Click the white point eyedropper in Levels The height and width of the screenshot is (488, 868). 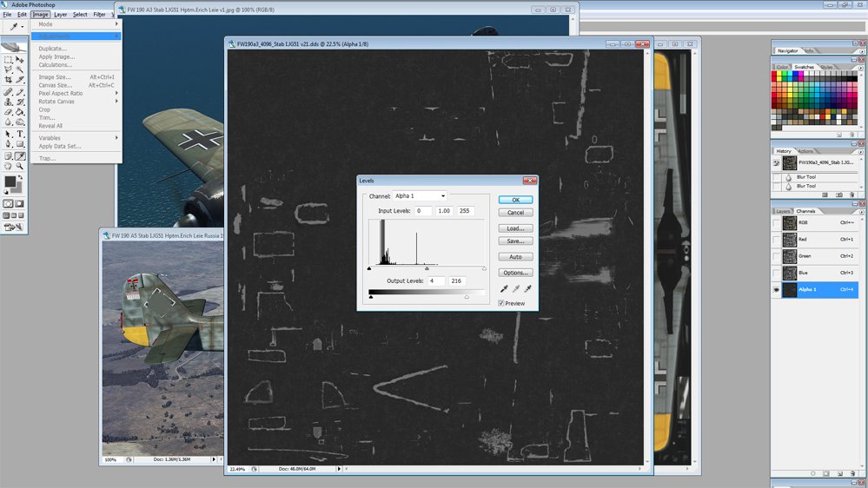527,288
